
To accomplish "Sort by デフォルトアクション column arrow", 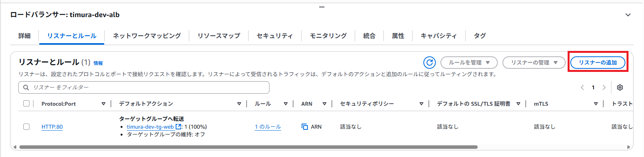I will tap(239, 104).
